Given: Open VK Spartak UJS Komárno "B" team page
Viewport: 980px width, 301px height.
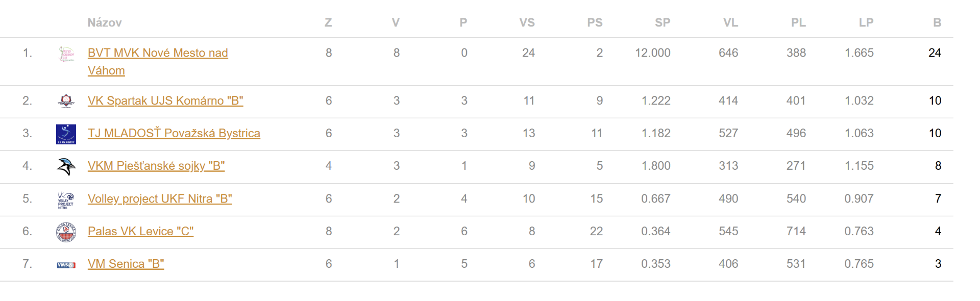Looking at the screenshot, I should (165, 101).
